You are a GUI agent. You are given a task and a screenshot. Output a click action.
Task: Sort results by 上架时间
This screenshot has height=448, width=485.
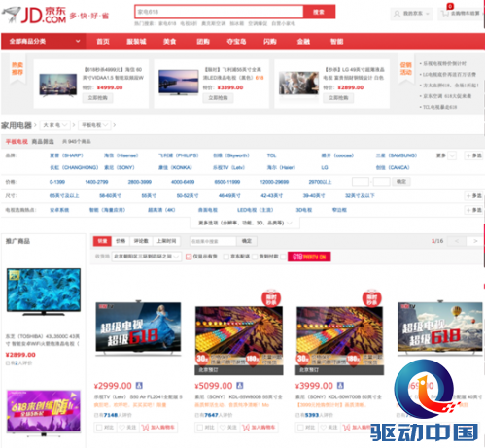[x=166, y=241]
